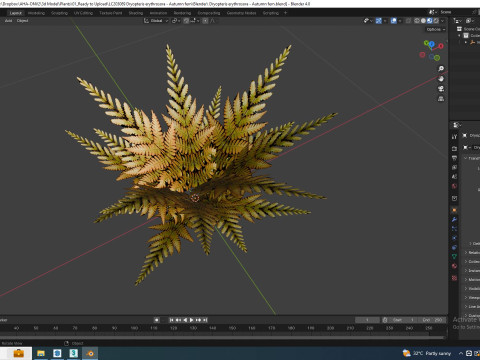
Task: Switch to rendered viewport shading
Action: pos(436,21)
